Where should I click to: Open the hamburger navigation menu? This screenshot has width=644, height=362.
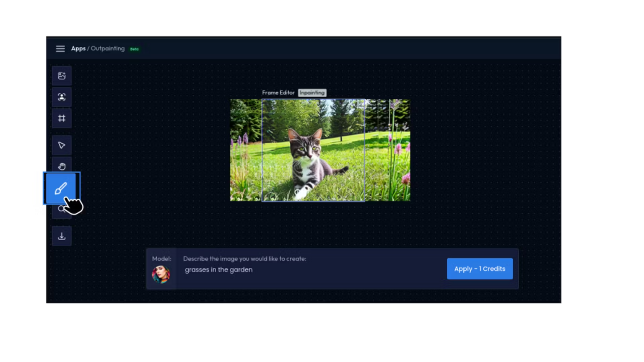pyautogui.click(x=60, y=49)
